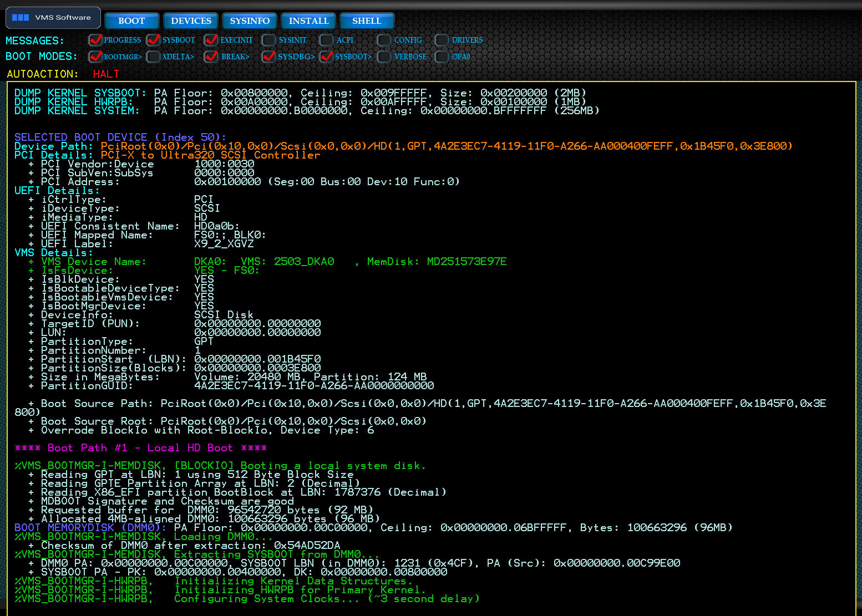Click the Configuring System Clocks line
The height and width of the screenshot is (616, 862).
[x=247, y=598]
